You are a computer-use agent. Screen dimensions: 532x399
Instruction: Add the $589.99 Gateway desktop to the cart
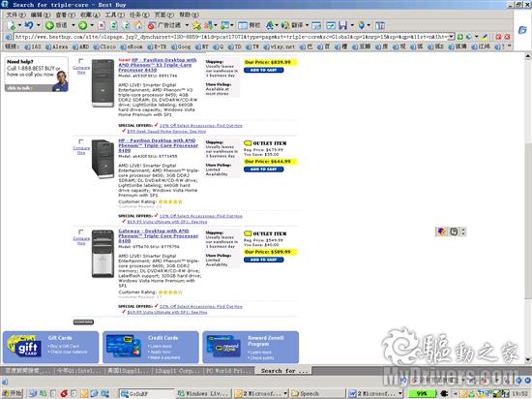click(264, 260)
